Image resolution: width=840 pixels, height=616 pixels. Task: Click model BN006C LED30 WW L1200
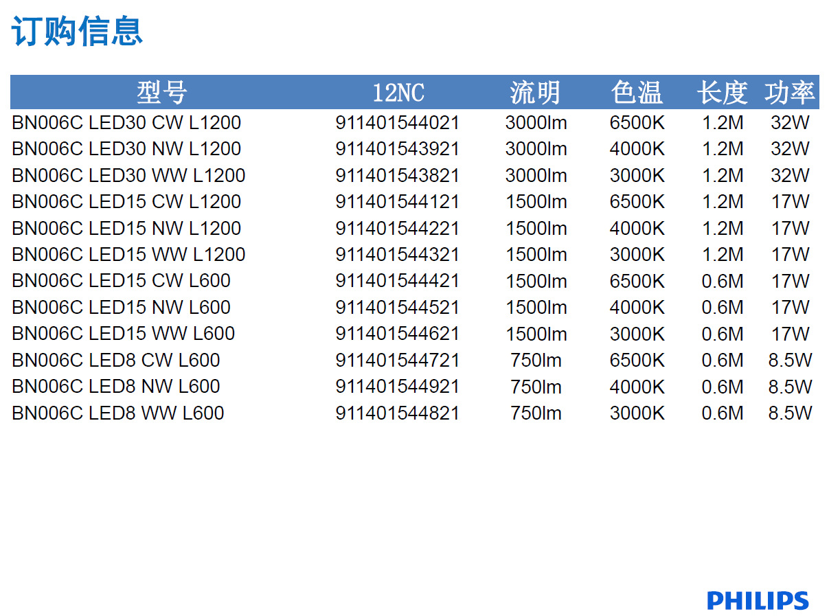click(x=128, y=176)
